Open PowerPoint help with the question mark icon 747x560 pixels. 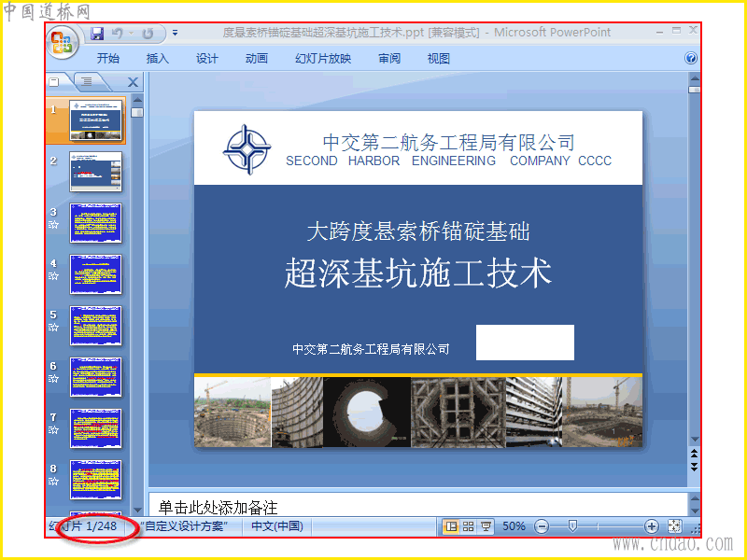691,58
